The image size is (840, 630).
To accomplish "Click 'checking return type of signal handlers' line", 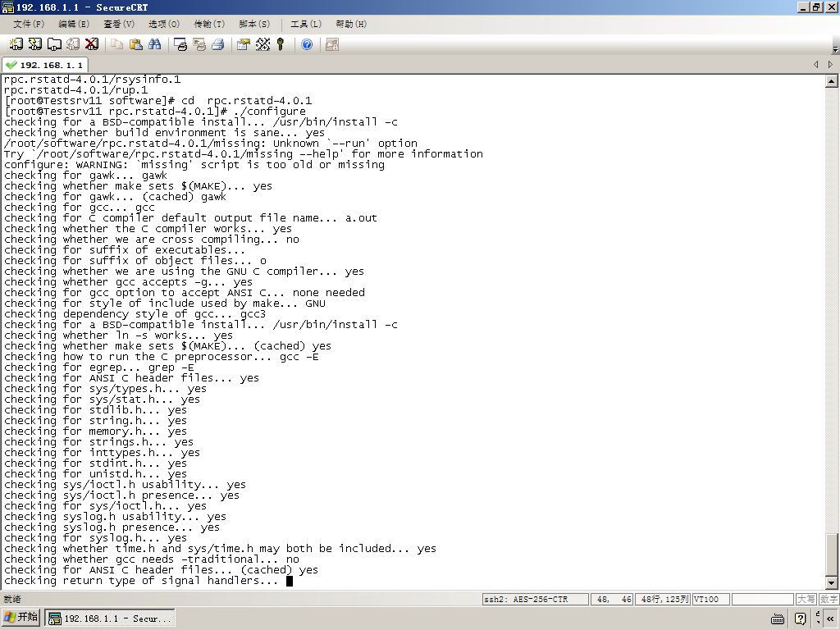I will 141,581.
